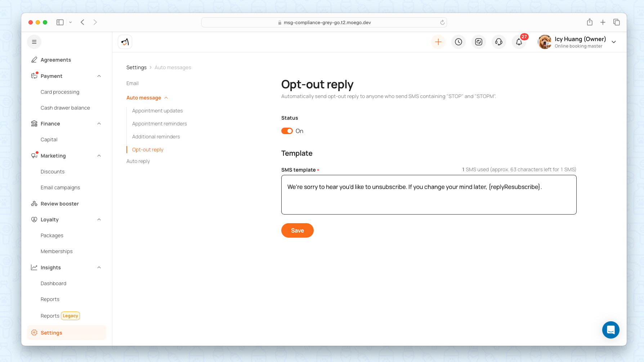
Task: Collapse the Auto message submenu
Action: pyautogui.click(x=166, y=98)
